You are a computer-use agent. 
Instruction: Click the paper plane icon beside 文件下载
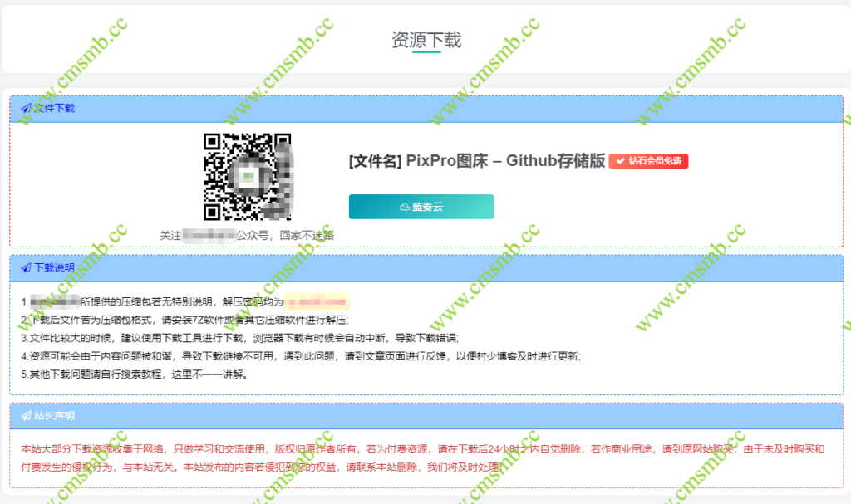pos(26,109)
